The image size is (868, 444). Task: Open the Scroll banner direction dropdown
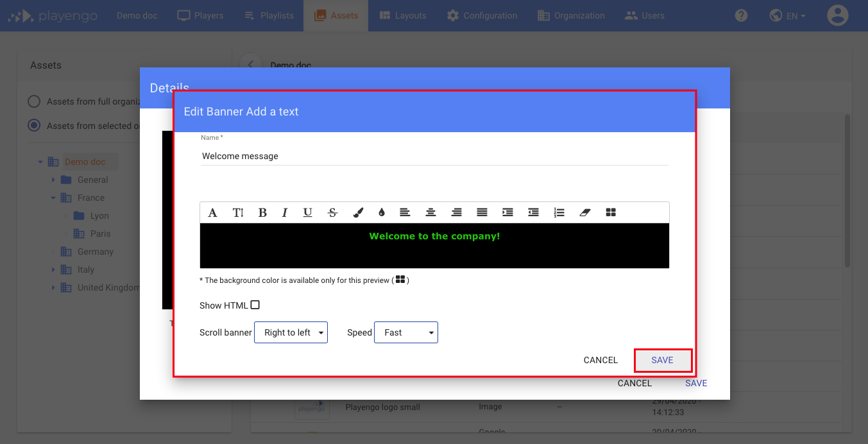[x=291, y=332]
